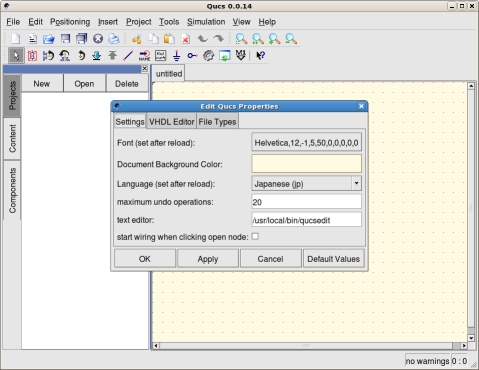Pick the Document Background Color swatch
Screen dimensions: 479x370
[x=306, y=164]
